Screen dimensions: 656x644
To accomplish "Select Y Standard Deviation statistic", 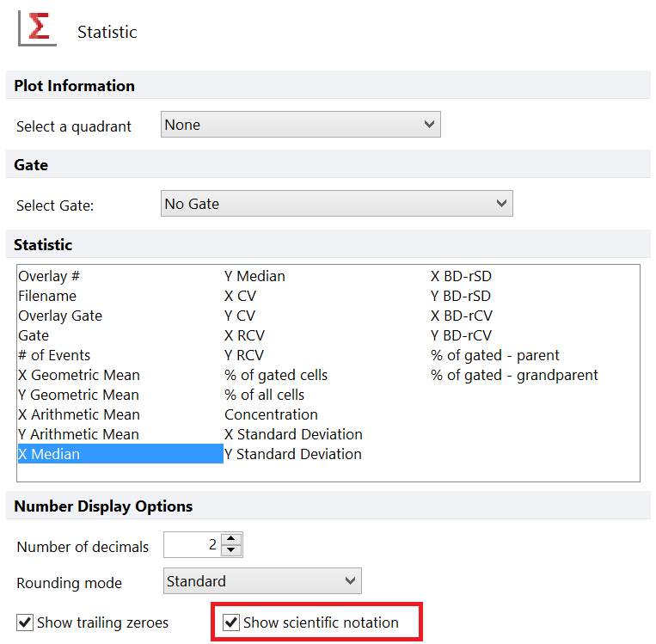I will 293,454.
